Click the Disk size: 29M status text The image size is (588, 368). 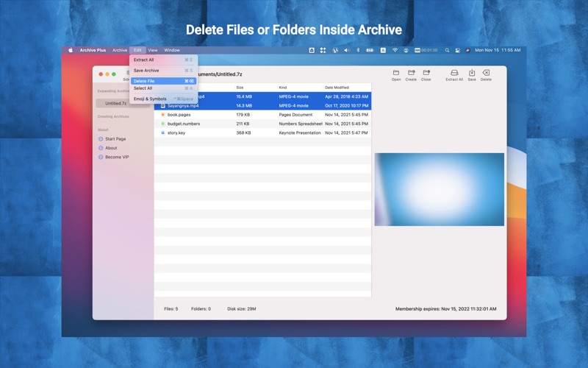[242, 308]
